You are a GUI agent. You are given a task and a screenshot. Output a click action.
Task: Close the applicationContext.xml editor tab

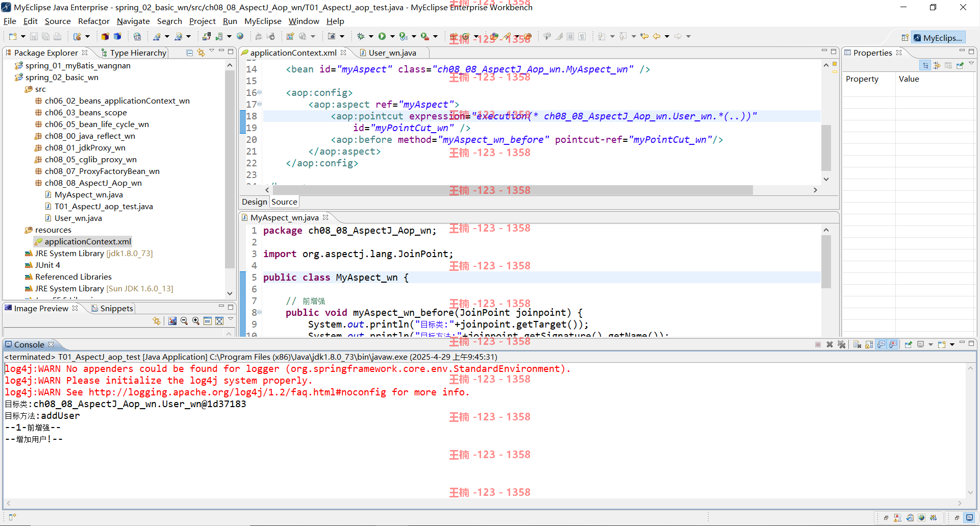[x=343, y=53]
